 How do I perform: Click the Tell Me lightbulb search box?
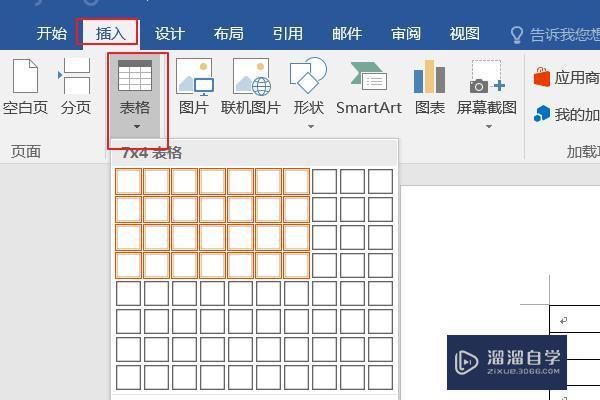point(555,34)
